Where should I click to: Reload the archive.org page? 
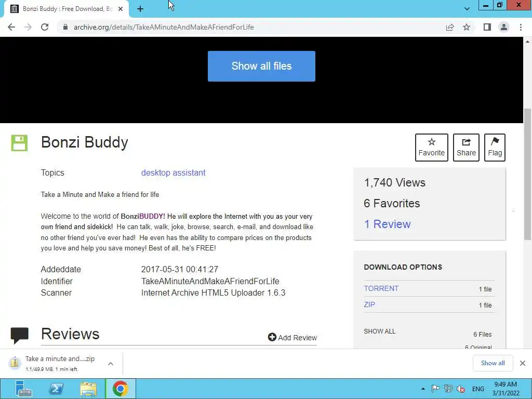click(45, 27)
